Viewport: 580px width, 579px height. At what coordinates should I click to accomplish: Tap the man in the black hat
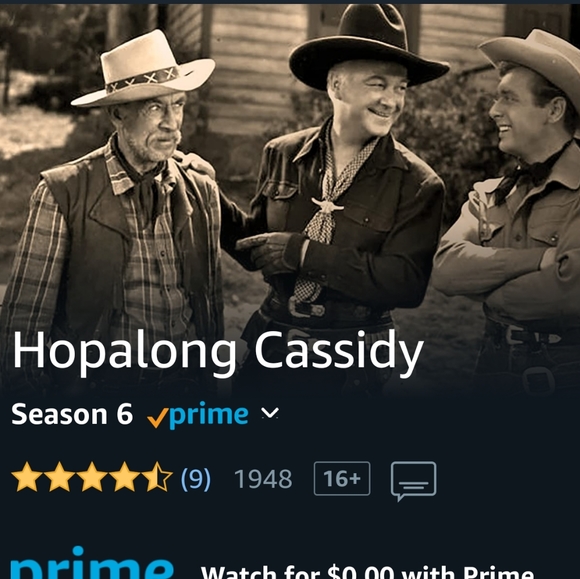pos(344,178)
